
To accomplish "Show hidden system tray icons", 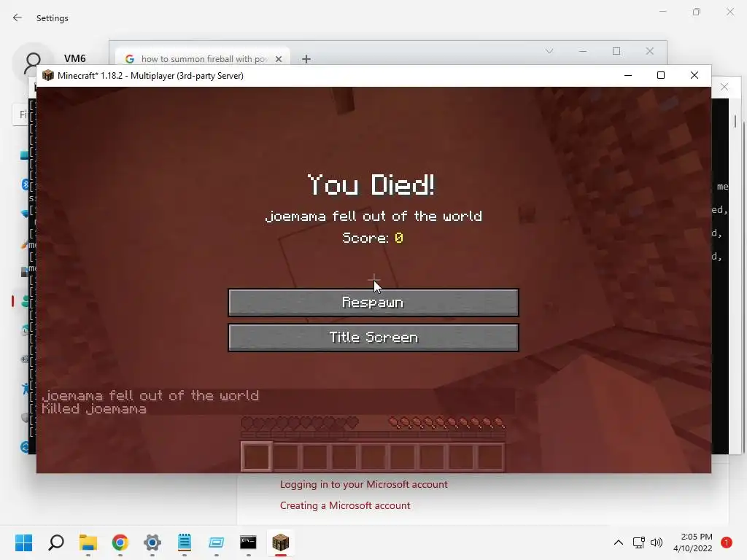I will 619,542.
